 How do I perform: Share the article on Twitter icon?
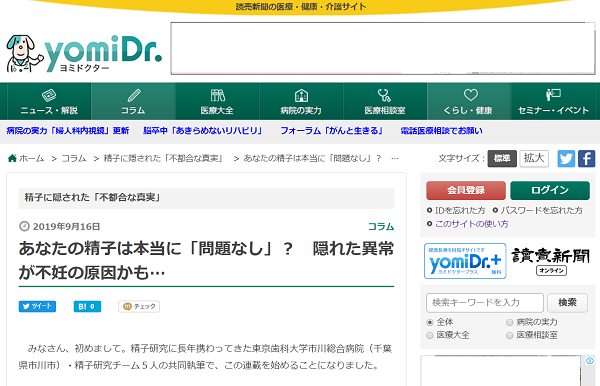pos(566,158)
